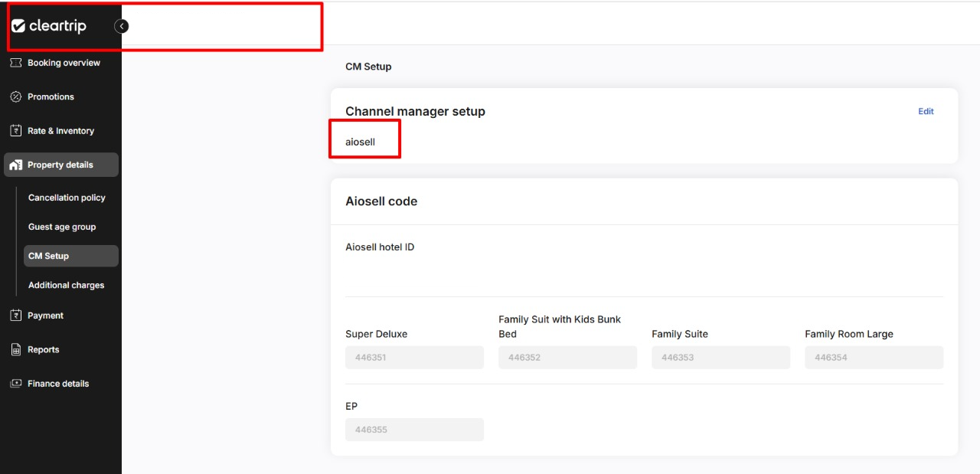
Task: Click the Property details house icon
Action: (15, 165)
